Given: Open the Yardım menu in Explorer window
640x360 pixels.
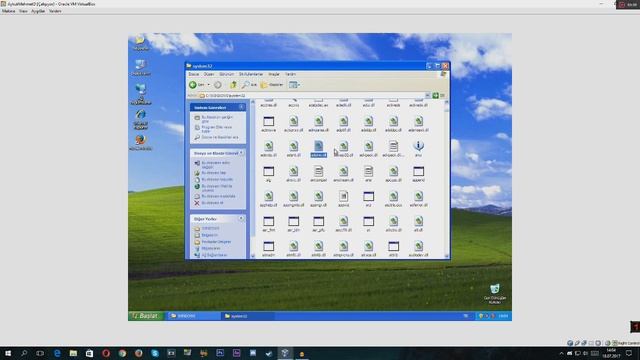Looking at the screenshot, I should [290, 74].
